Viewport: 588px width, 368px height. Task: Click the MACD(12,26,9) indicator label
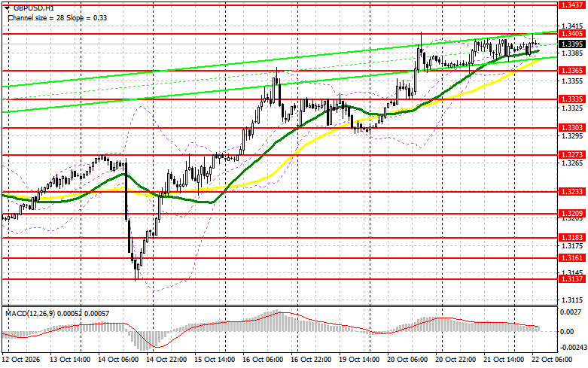point(29,313)
